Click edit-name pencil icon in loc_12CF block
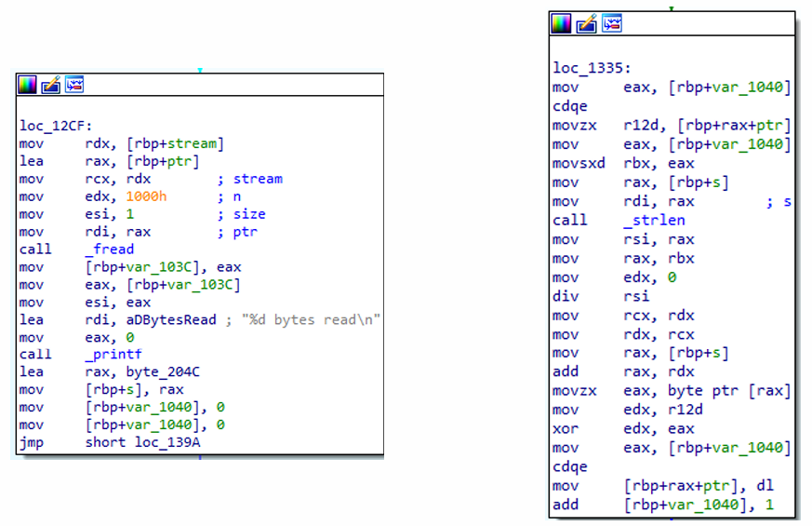Image resolution: width=812 pixels, height=526 pixels. (x=51, y=85)
